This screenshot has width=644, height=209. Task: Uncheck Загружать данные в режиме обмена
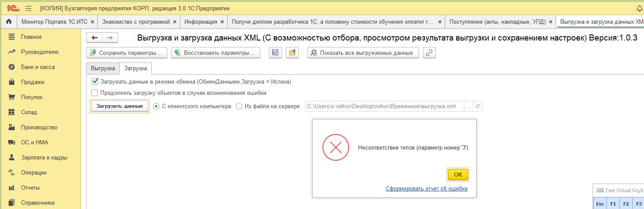[95, 81]
